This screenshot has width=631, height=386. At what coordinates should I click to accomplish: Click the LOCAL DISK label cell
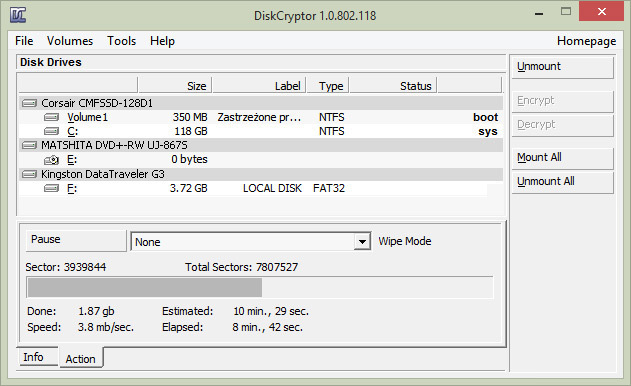pyautogui.click(x=272, y=188)
